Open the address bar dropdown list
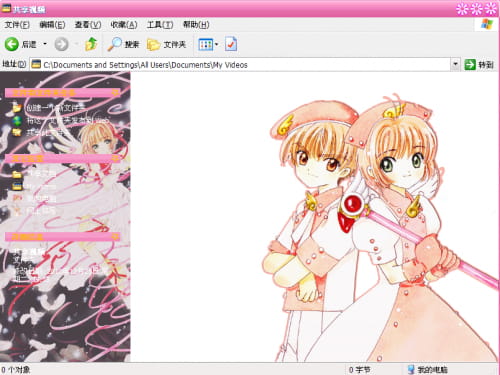 pyautogui.click(x=455, y=64)
